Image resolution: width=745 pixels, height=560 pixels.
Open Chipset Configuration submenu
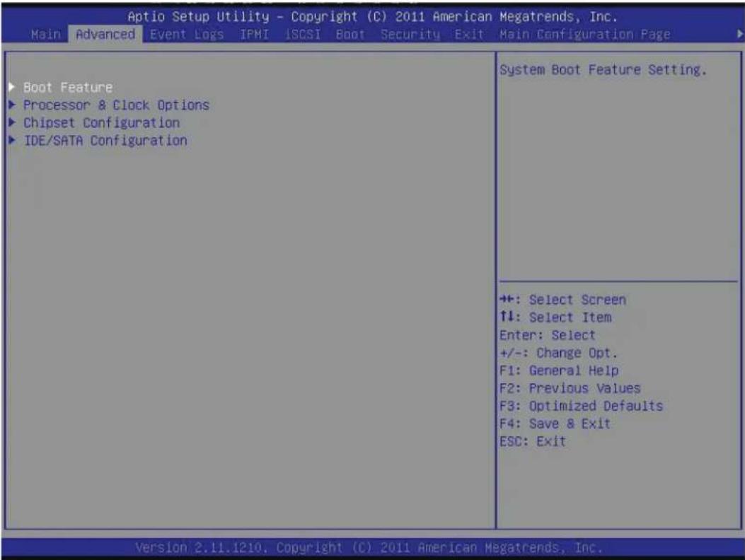click(x=102, y=122)
